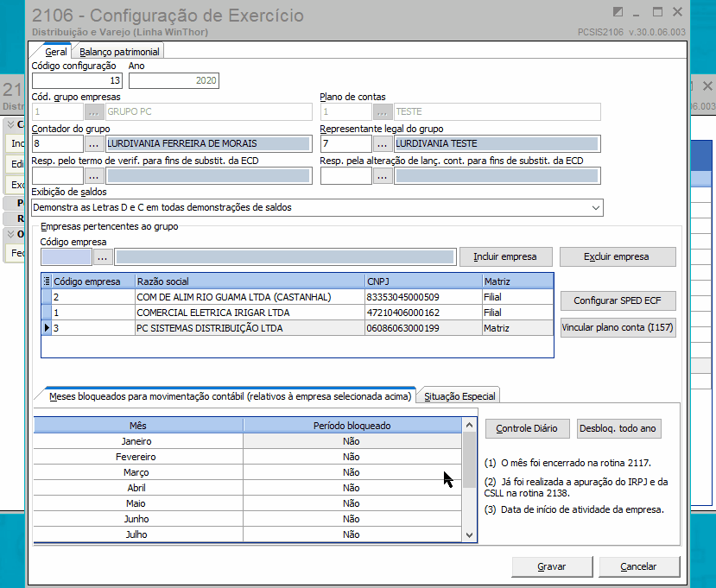Select row PC SISTEMAS DISTRIBUIÇÃO LTDA
The image size is (716, 588).
(x=297, y=328)
